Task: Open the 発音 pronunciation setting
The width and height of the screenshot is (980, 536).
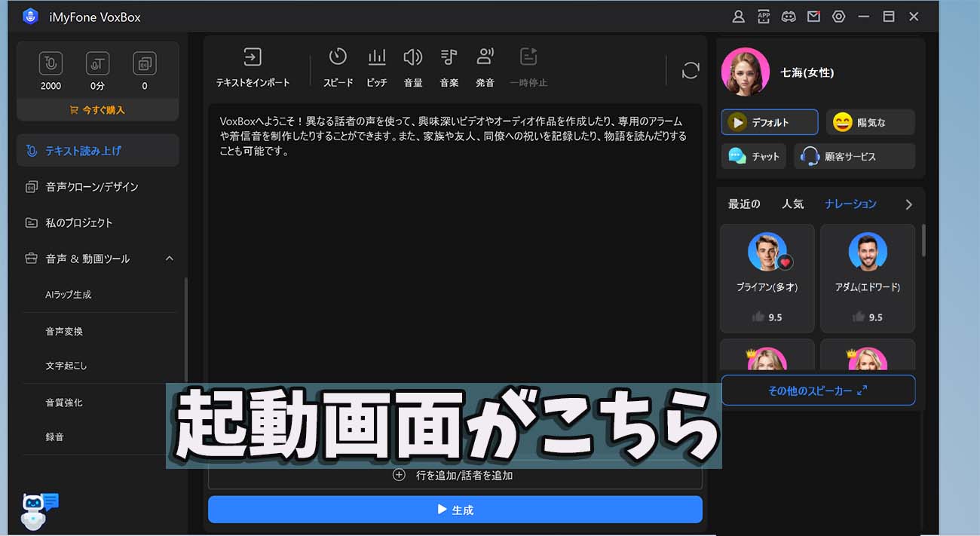Action: (x=485, y=68)
